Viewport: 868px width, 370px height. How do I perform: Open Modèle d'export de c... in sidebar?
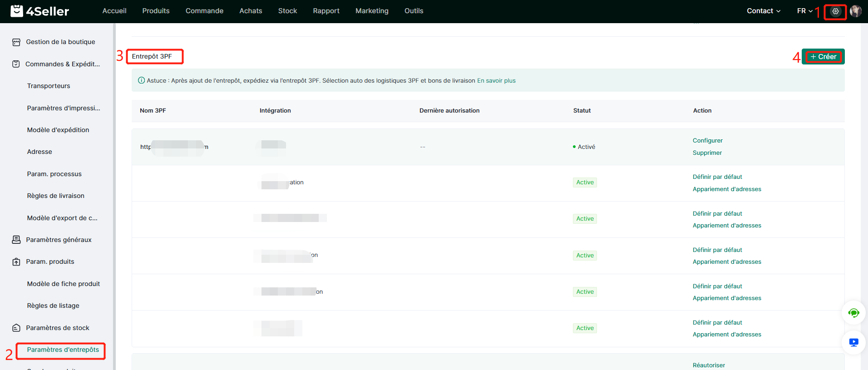62,218
